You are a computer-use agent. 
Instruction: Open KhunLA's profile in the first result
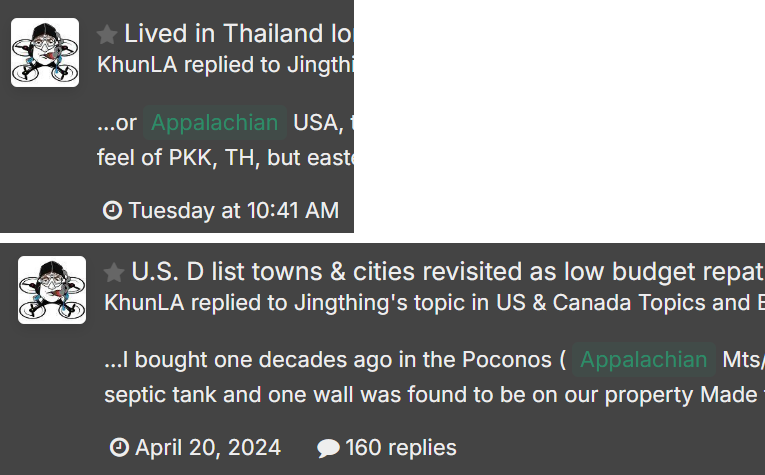click(x=137, y=65)
